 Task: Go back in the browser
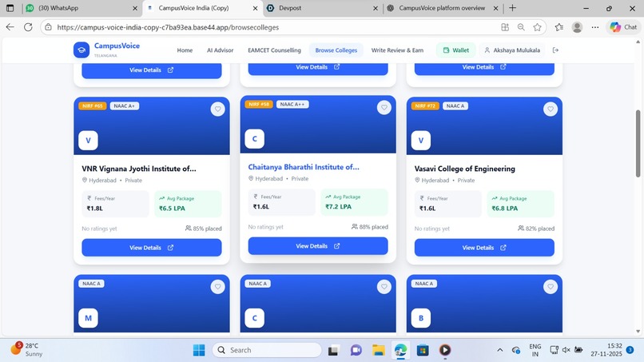pos(10,27)
